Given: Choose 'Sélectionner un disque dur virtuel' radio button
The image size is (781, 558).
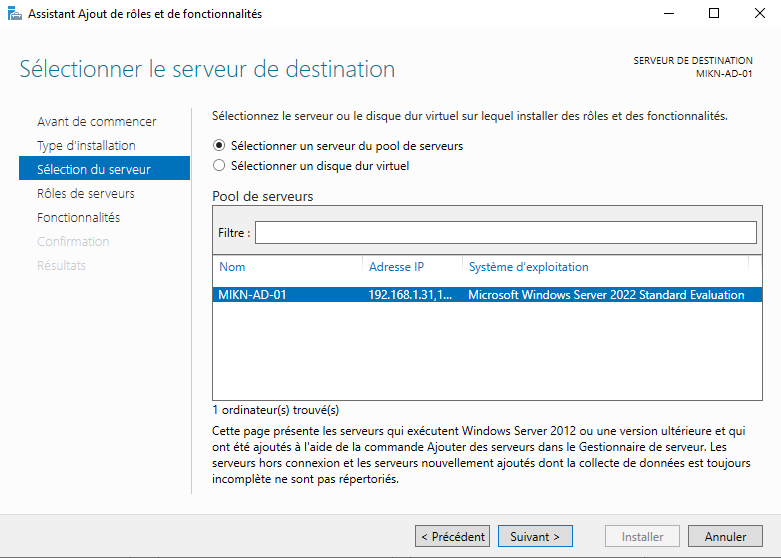Looking at the screenshot, I should [219, 166].
